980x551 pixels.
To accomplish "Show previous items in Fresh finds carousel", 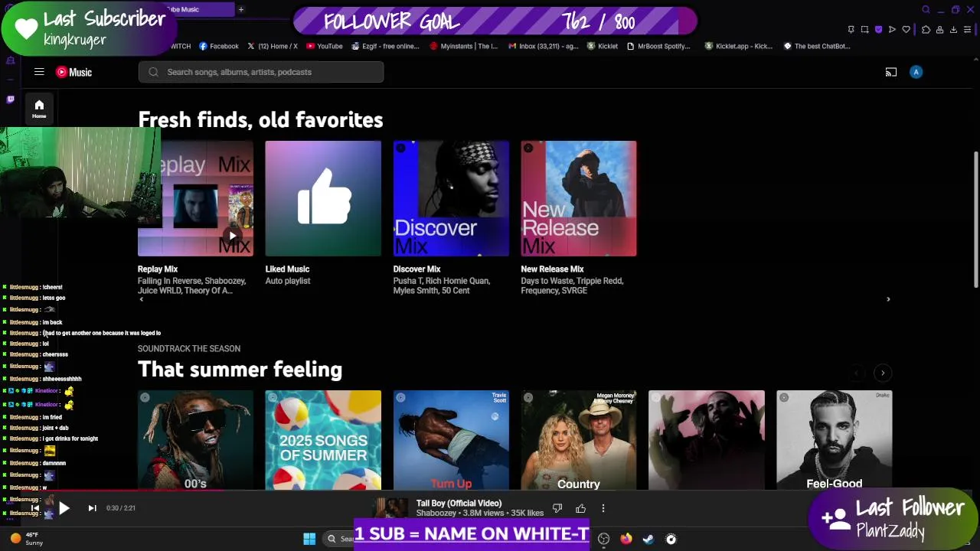I will 141,299.
